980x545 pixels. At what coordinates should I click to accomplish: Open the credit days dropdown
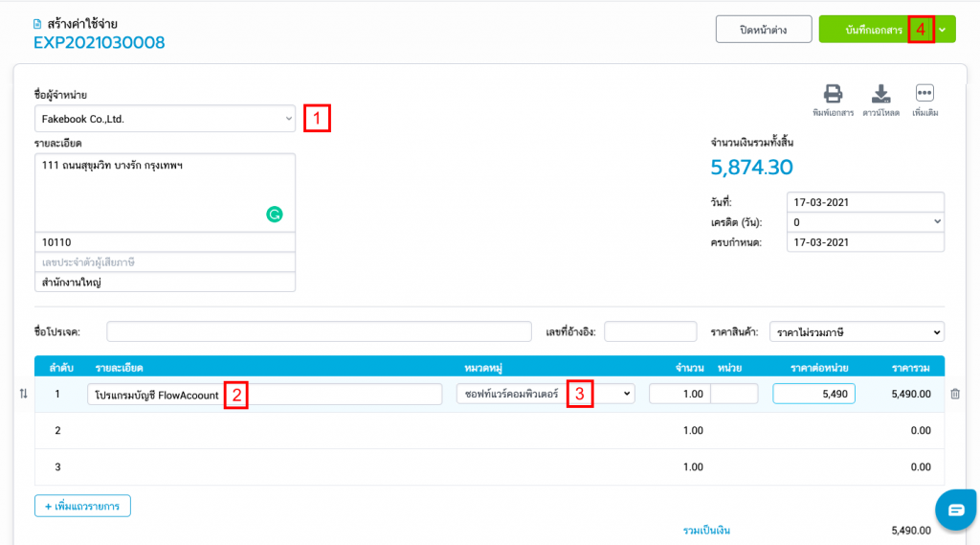coord(865,222)
